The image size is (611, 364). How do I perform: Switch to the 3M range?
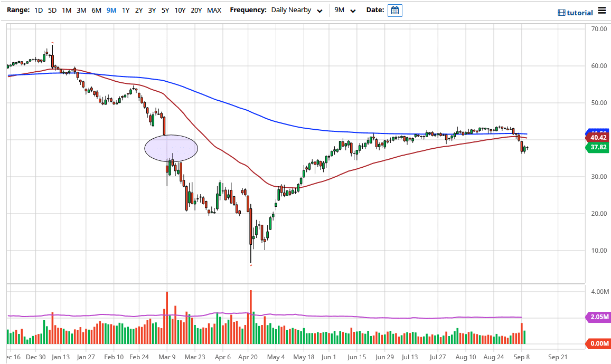pyautogui.click(x=80, y=10)
